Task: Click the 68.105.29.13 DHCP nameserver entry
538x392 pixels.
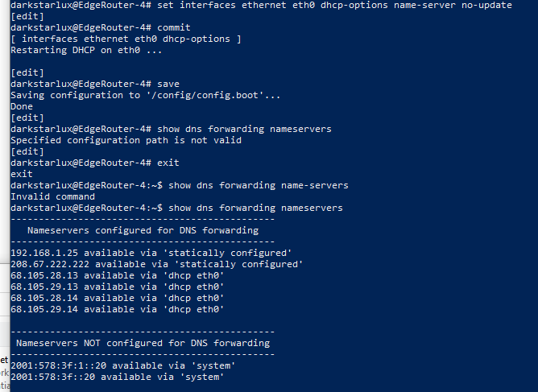Action: coord(118,287)
